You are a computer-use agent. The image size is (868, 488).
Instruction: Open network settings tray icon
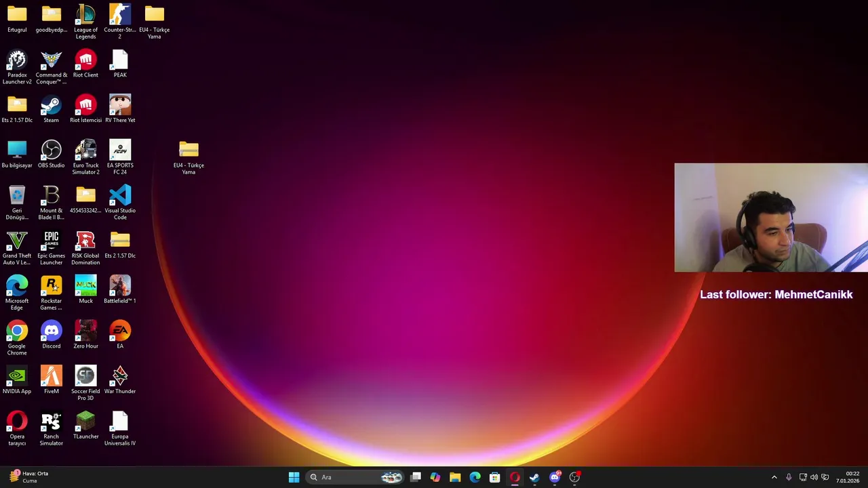[803, 477]
